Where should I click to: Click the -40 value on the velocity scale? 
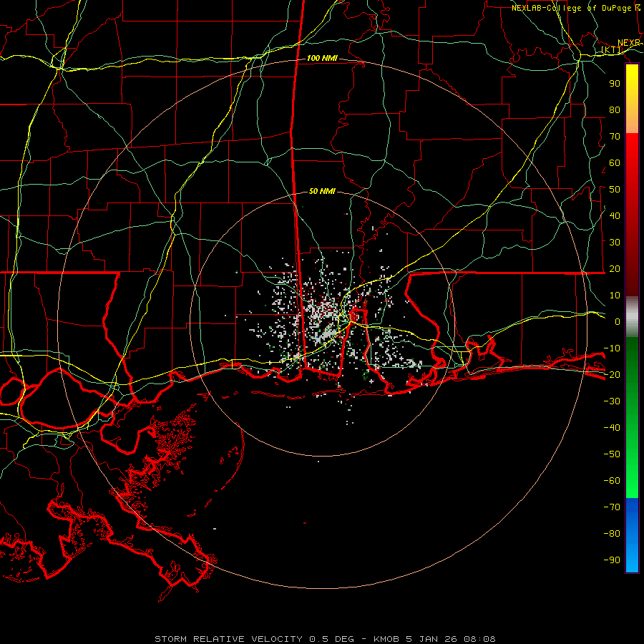coord(612,428)
